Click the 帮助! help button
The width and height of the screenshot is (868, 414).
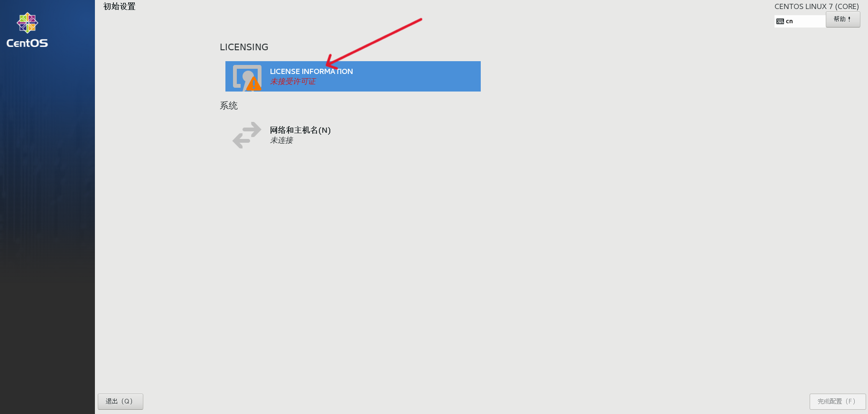[843, 19]
